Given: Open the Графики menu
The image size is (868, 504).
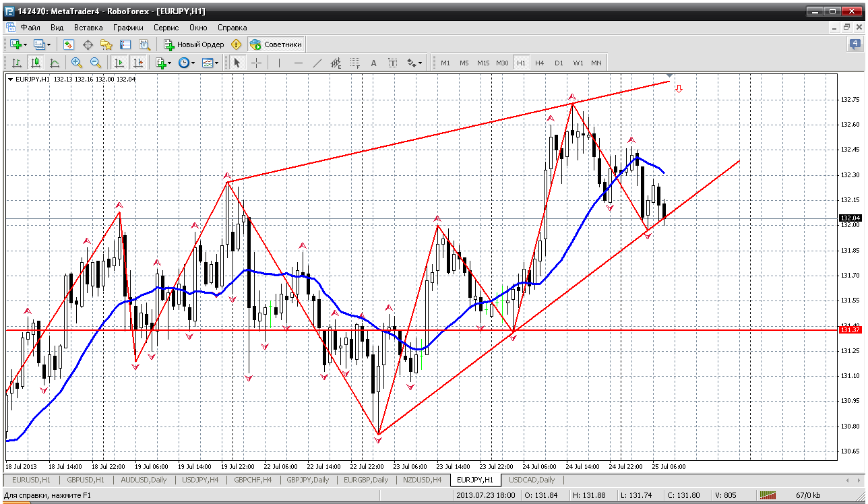Looking at the screenshot, I should click(x=128, y=28).
